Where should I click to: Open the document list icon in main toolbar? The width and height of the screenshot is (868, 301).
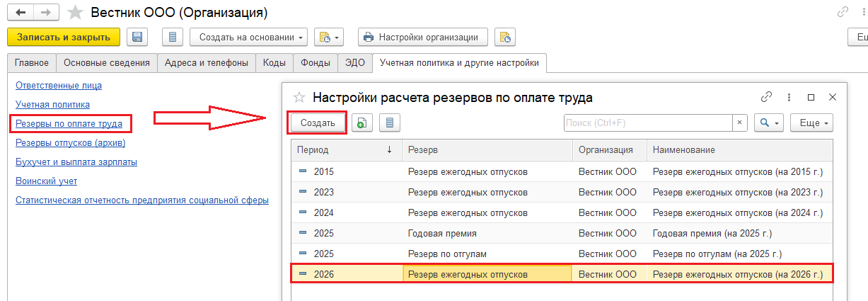tap(173, 37)
